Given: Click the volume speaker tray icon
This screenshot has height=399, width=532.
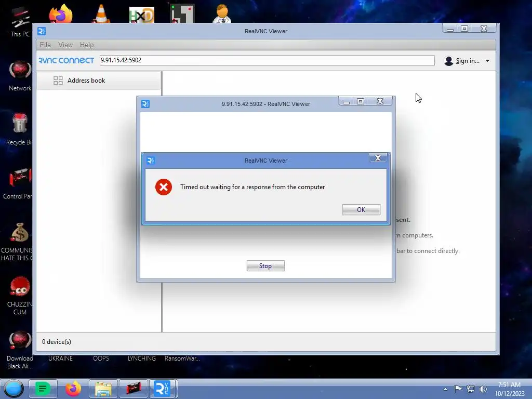Looking at the screenshot, I should (x=483, y=389).
